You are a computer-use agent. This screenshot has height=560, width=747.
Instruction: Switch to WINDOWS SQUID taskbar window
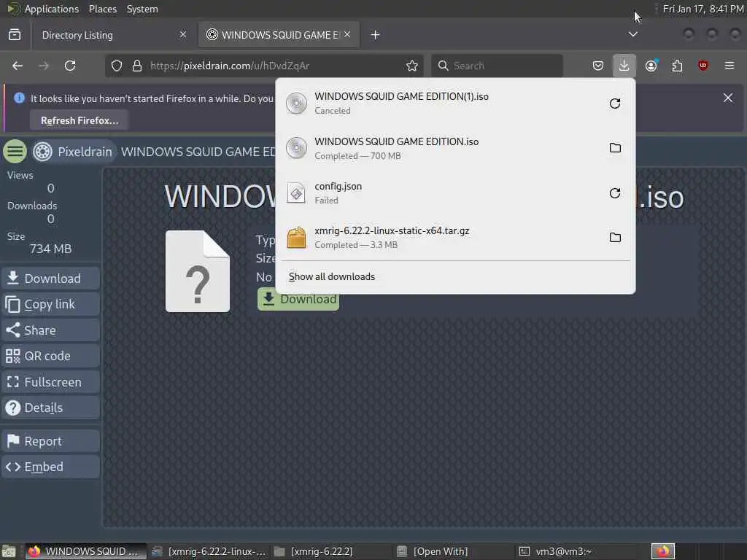click(86, 551)
